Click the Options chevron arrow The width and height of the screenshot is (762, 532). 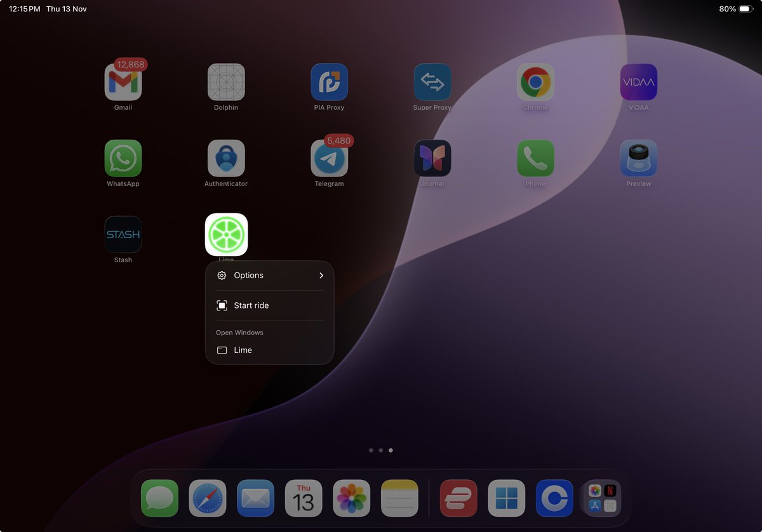coord(321,276)
